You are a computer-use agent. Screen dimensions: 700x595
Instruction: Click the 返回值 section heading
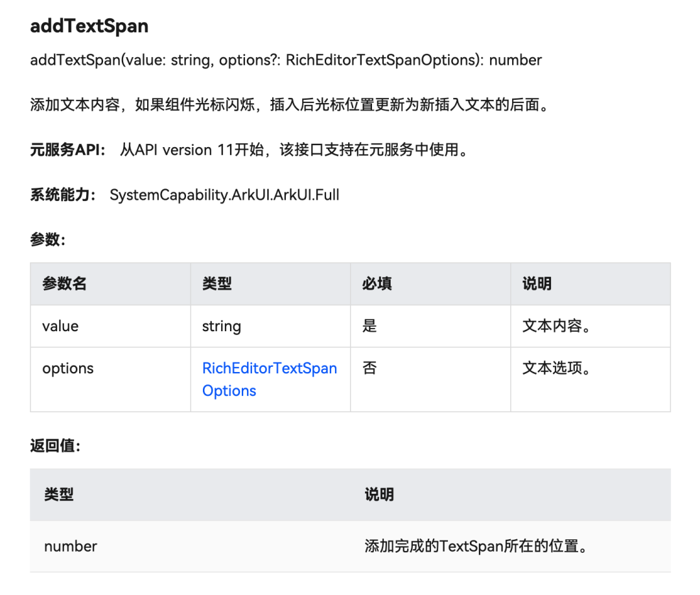[55, 446]
